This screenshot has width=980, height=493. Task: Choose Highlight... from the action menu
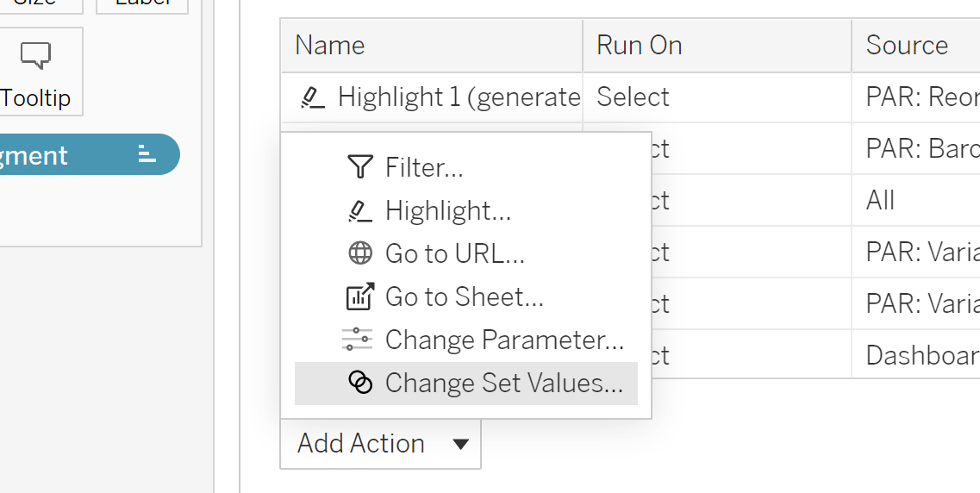pos(448,210)
